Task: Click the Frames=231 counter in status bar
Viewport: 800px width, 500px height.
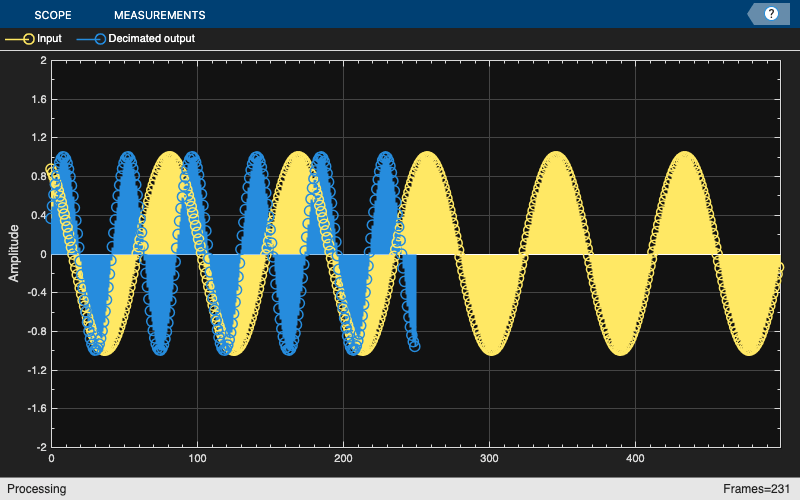Action: tap(756, 489)
